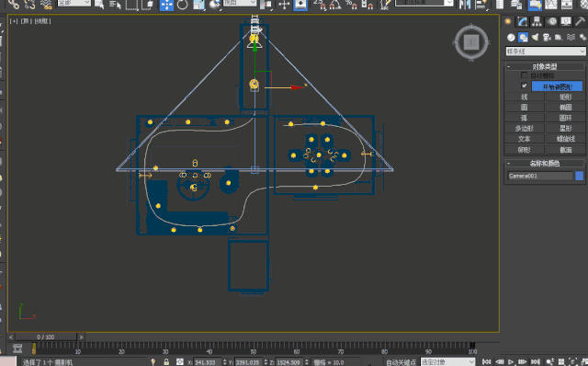Viewport: 588px width, 366px height.
Task: Open the 样条线 shape type dropdown
Action: (545, 51)
